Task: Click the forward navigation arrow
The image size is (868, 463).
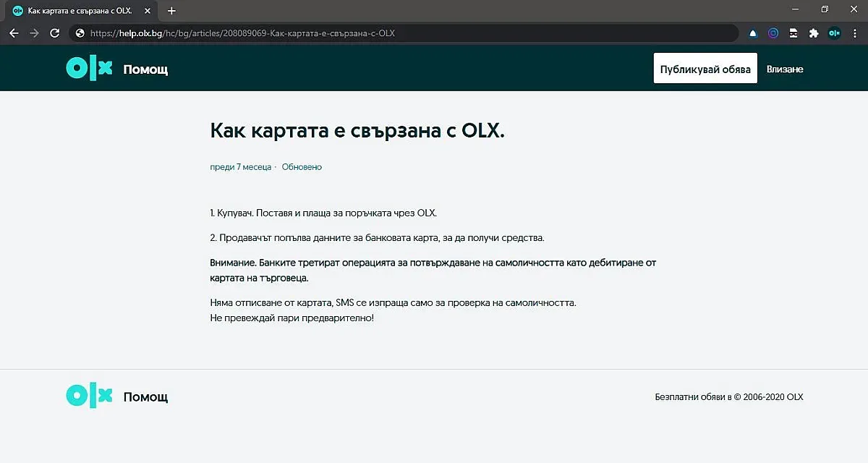Action: [34, 33]
